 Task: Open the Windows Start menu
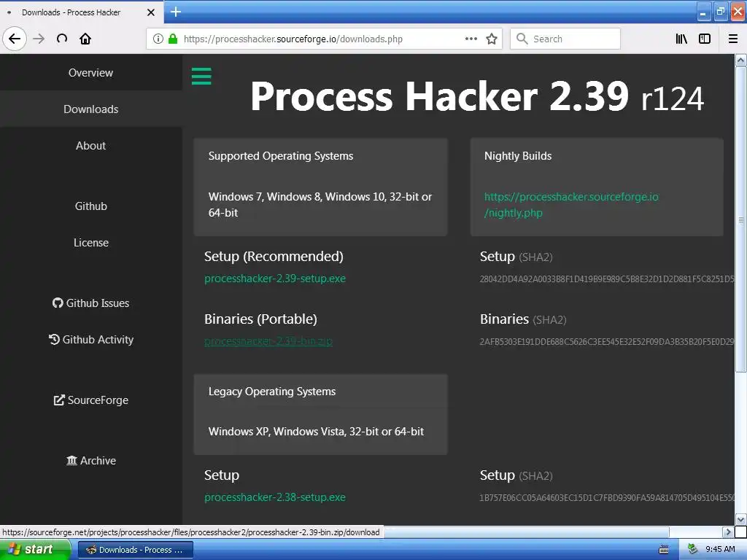coord(34,550)
